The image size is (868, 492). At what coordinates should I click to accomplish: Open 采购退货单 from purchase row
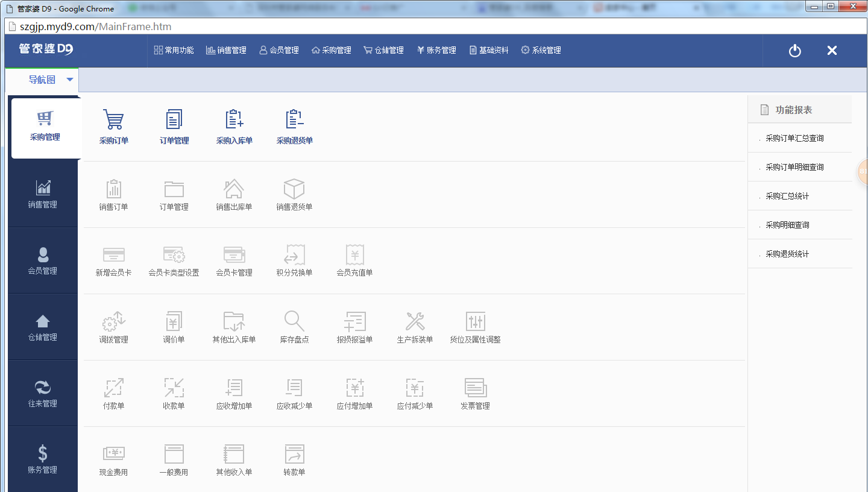point(294,127)
